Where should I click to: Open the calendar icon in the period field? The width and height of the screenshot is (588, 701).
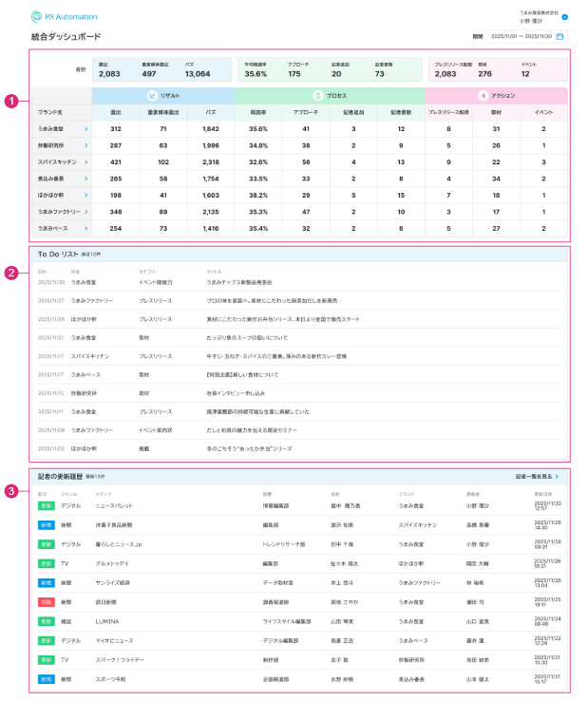[560, 37]
